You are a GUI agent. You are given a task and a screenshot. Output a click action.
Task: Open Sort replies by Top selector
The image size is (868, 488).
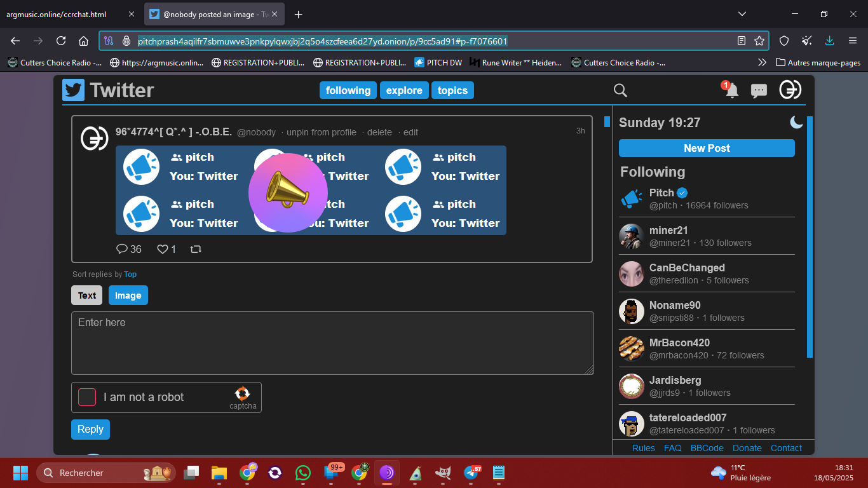pos(130,274)
